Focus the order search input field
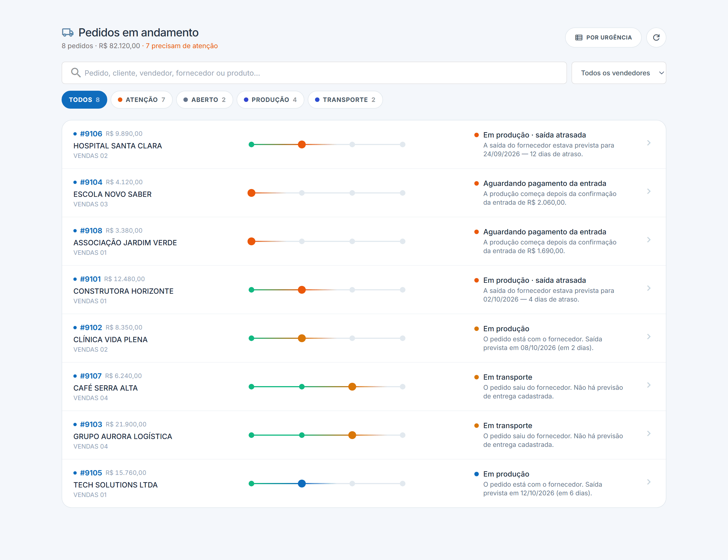Screen dimensions: 728x560 click(x=314, y=73)
